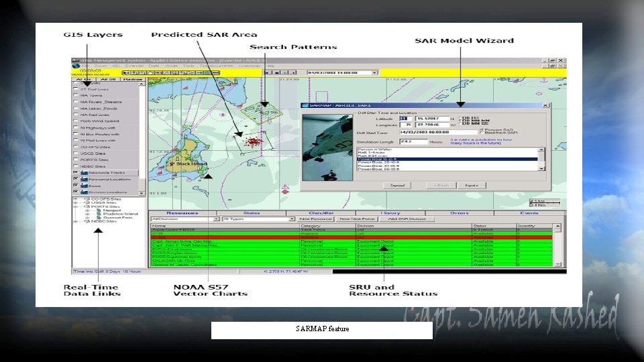Expand the CO-OPS Sites tree node
644x362 pixels.
[x=75, y=199]
